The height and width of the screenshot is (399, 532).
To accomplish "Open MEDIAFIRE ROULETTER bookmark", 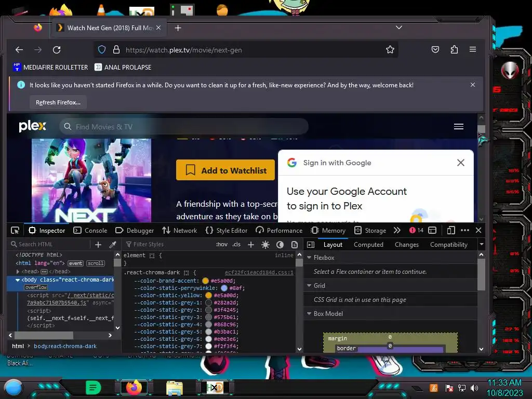I will (50, 67).
